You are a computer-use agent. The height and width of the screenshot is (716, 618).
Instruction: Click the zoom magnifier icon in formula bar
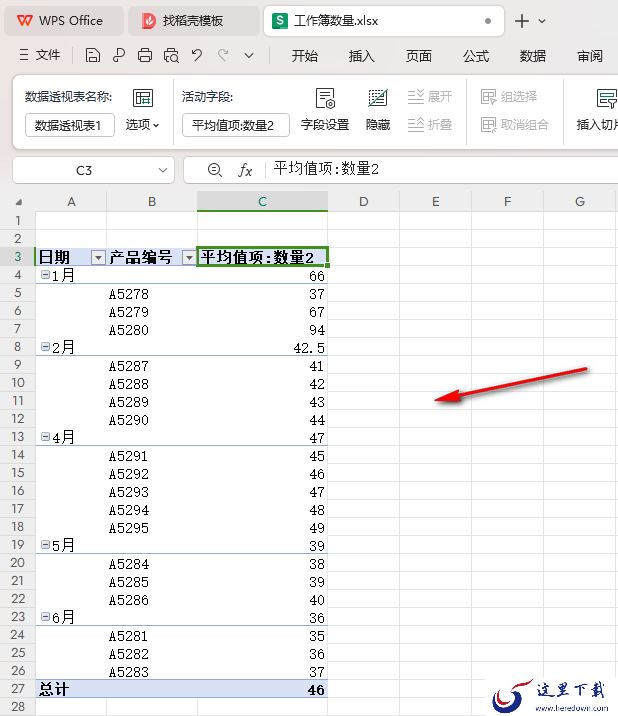pyautogui.click(x=214, y=170)
